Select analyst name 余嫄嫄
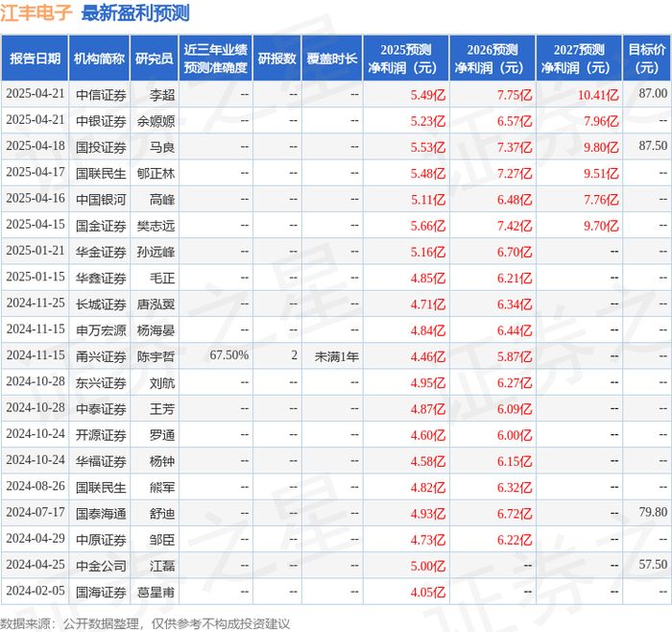Viewport: 672px width, 632px height. pyautogui.click(x=156, y=121)
